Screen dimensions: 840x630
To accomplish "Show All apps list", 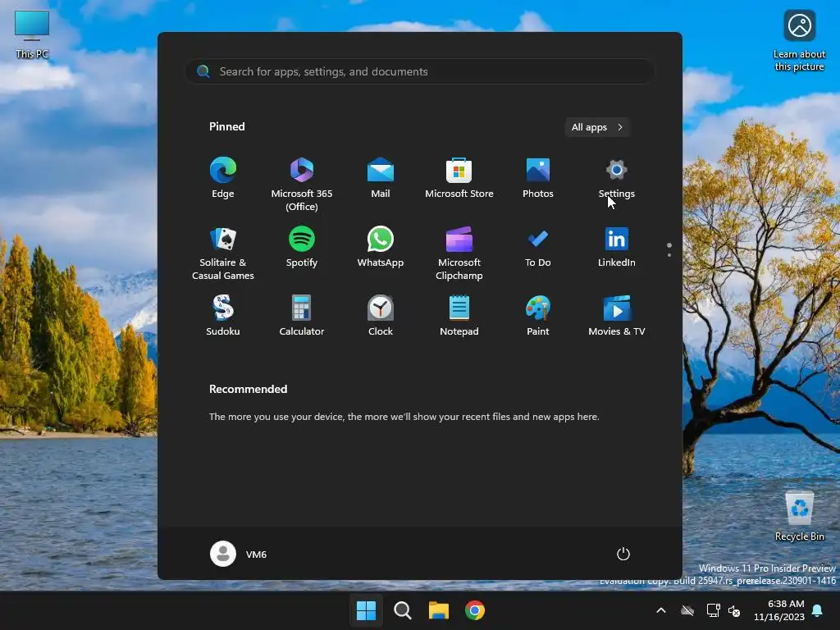I will [597, 127].
